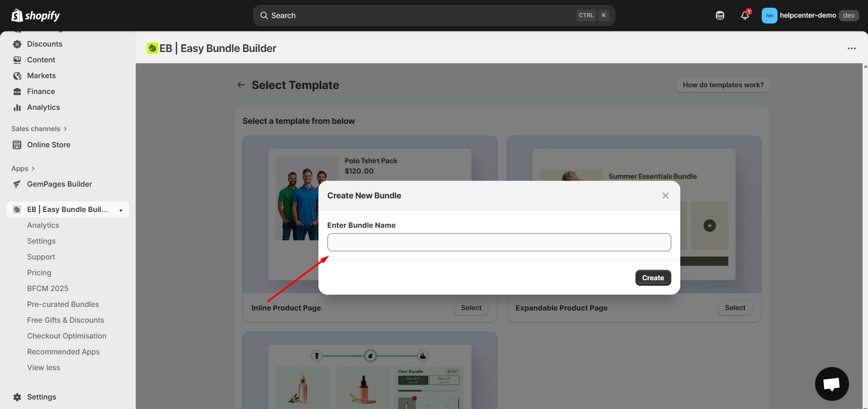Open Free Gifts & Discounts
Screen dimensions: 868x409
click(x=66, y=320)
